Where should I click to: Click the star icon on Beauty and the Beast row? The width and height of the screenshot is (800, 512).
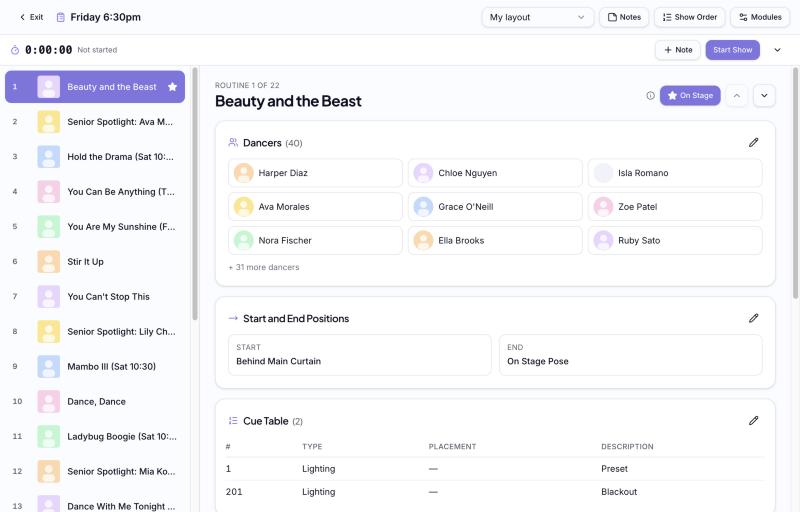coord(172,87)
